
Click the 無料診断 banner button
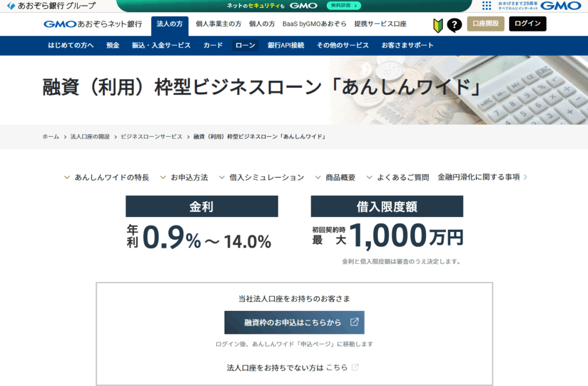tap(343, 6)
